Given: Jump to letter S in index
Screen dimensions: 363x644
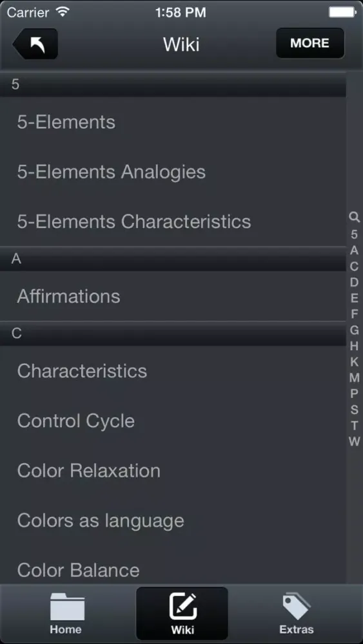Looking at the screenshot, I should pos(355,410).
